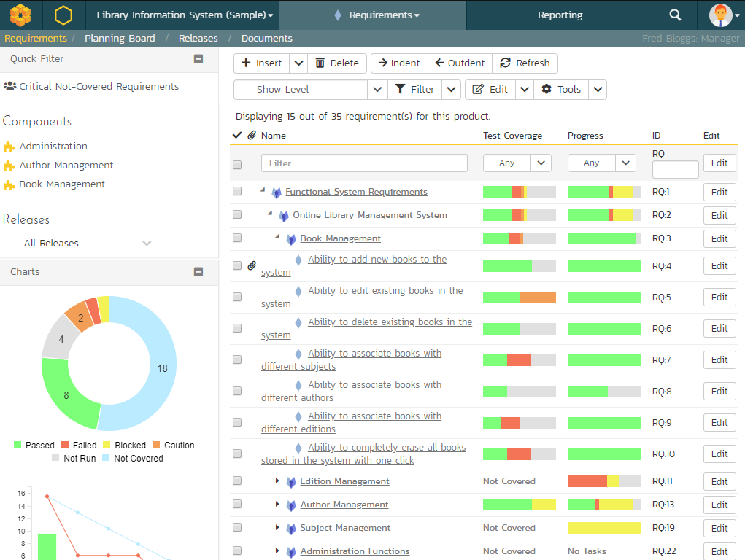Viewport: 745px width, 560px height.
Task: Open the Subject Management requirement link
Action: pyautogui.click(x=345, y=528)
